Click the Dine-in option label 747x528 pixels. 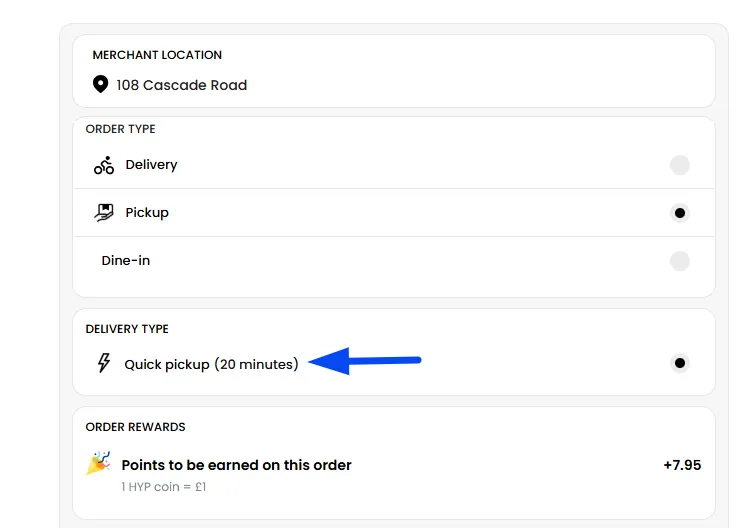(x=126, y=261)
